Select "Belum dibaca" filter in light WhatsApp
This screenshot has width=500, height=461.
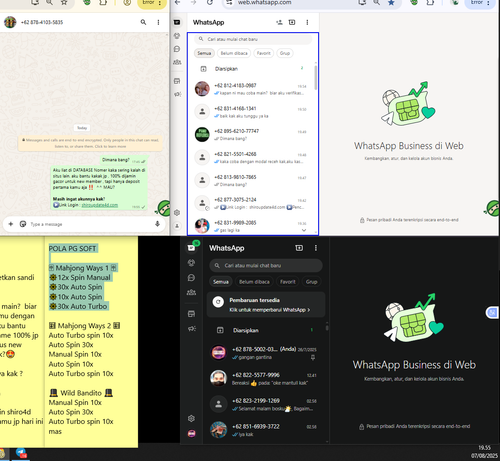tap(234, 53)
